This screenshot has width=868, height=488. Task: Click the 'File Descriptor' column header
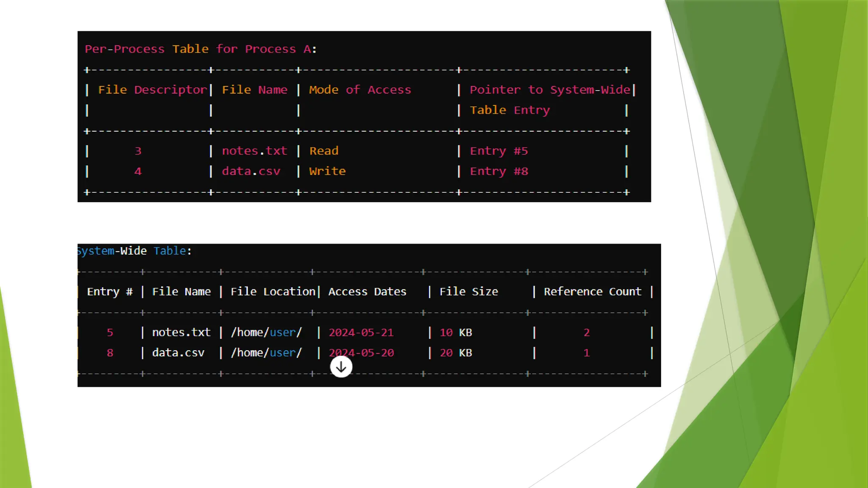pyautogui.click(x=152, y=90)
